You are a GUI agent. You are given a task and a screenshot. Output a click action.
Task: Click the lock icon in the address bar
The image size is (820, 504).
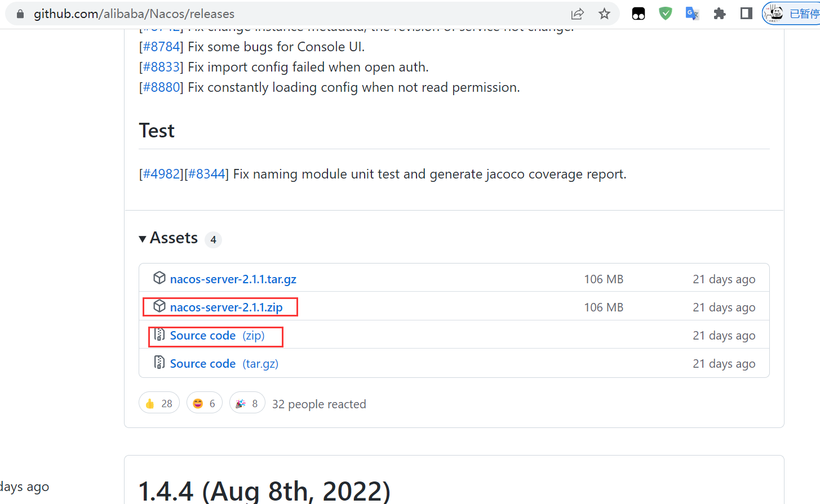pos(20,14)
